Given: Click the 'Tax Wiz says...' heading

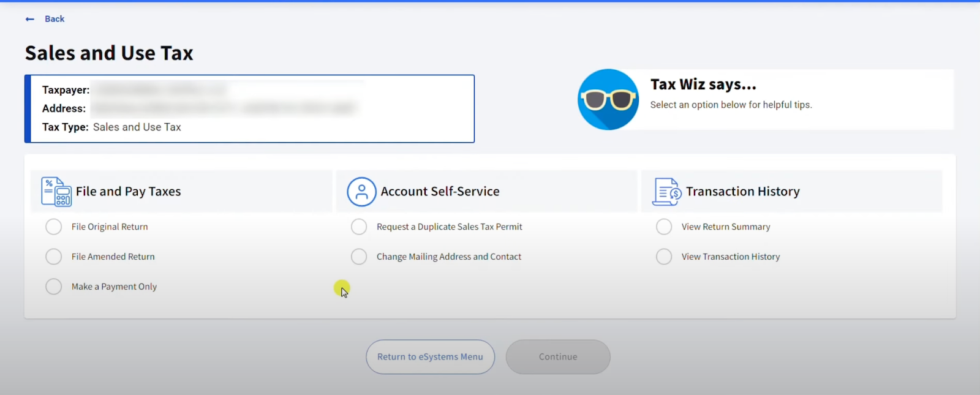Looking at the screenshot, I should 703,85.
